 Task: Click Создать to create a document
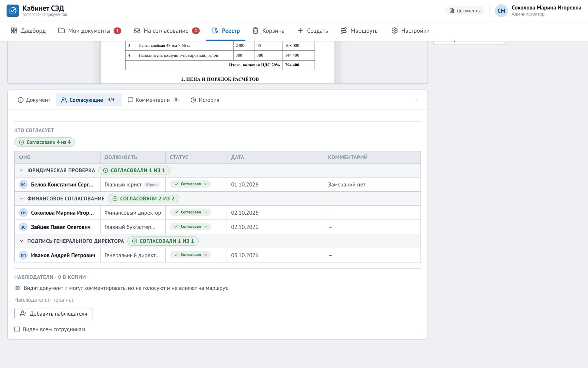point(313,31)
